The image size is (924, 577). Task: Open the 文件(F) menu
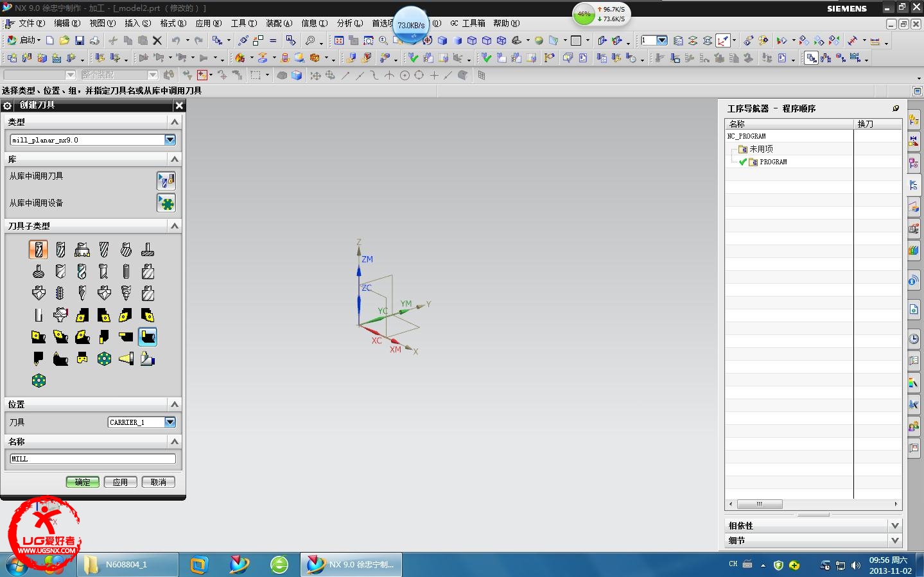pyautogui.click(x=31, y=23)
